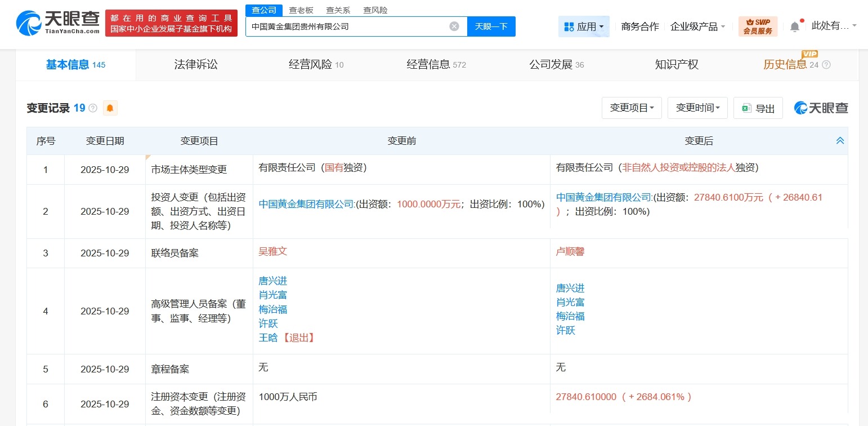Open the 变更项目 filter dropdown
This screenshot has width=868, height=426.
click(x=632, y=108)
